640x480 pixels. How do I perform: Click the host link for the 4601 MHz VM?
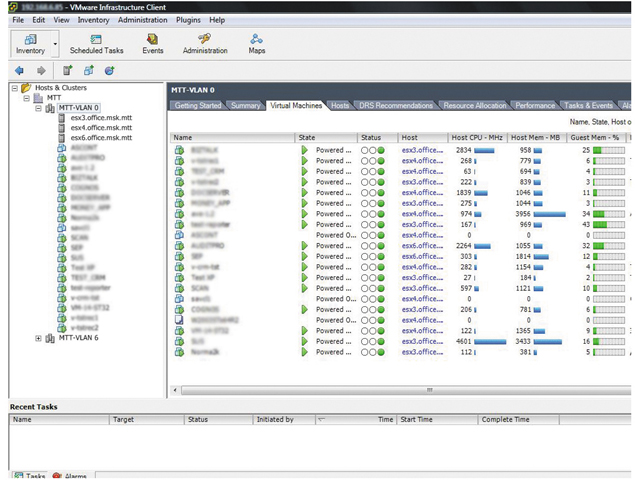click(x=422, y=341)
